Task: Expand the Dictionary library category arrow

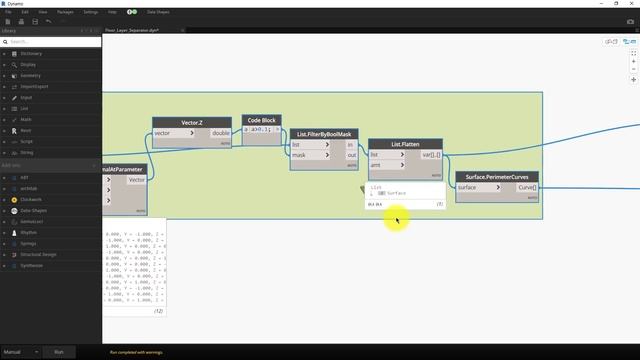Action: pos(4,53)
